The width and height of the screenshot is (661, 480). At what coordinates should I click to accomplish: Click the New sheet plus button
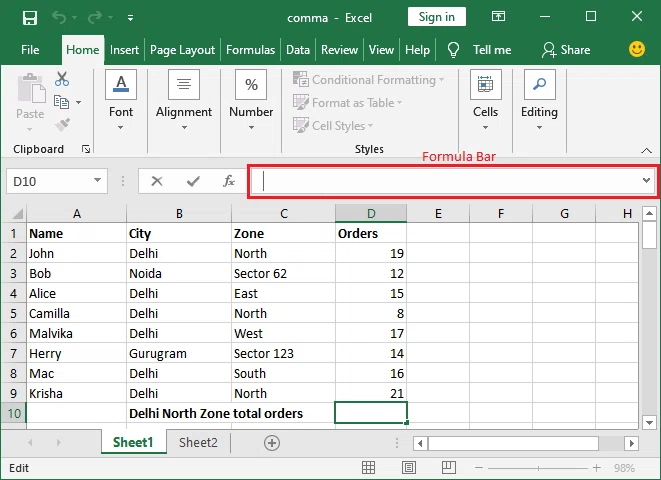271,443
